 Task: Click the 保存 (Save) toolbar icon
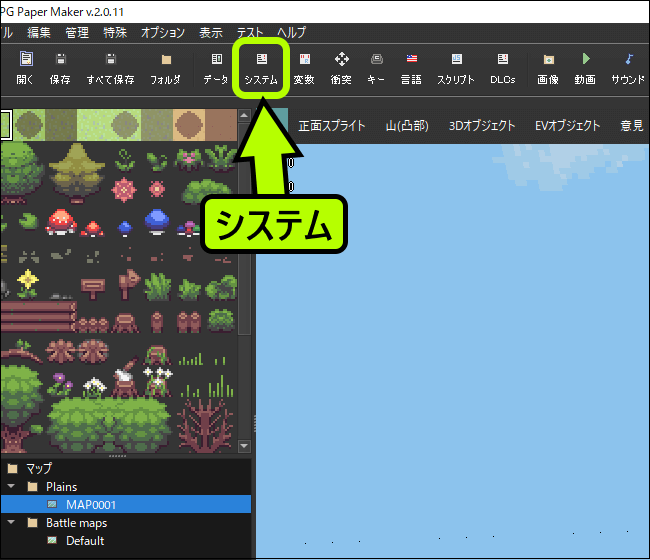[60, 68]
